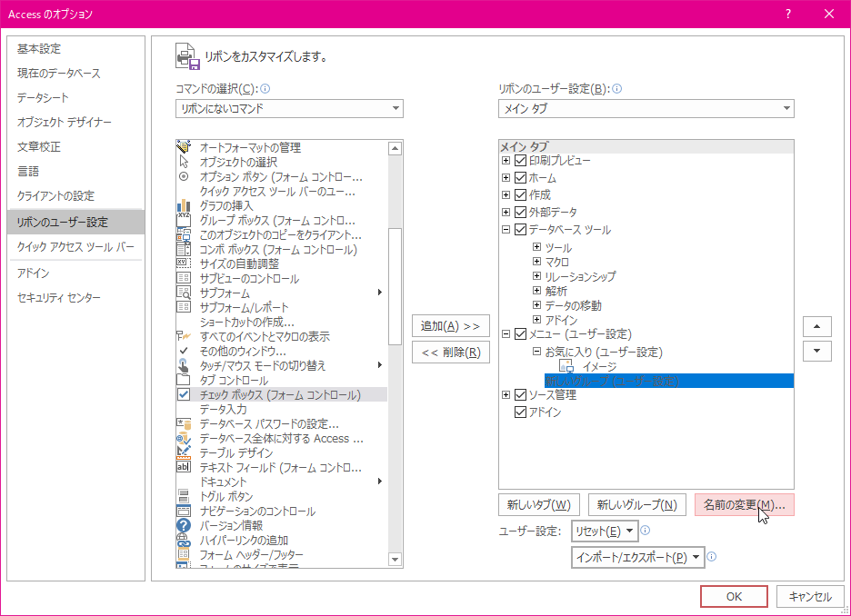Click the << 削除(R) button

(x=450, y=353)
